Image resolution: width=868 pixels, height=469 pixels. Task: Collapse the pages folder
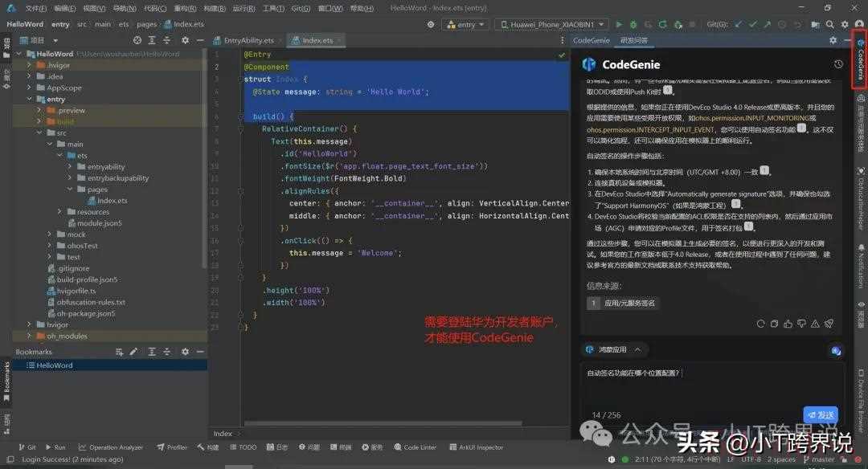(x=70, y=190)
